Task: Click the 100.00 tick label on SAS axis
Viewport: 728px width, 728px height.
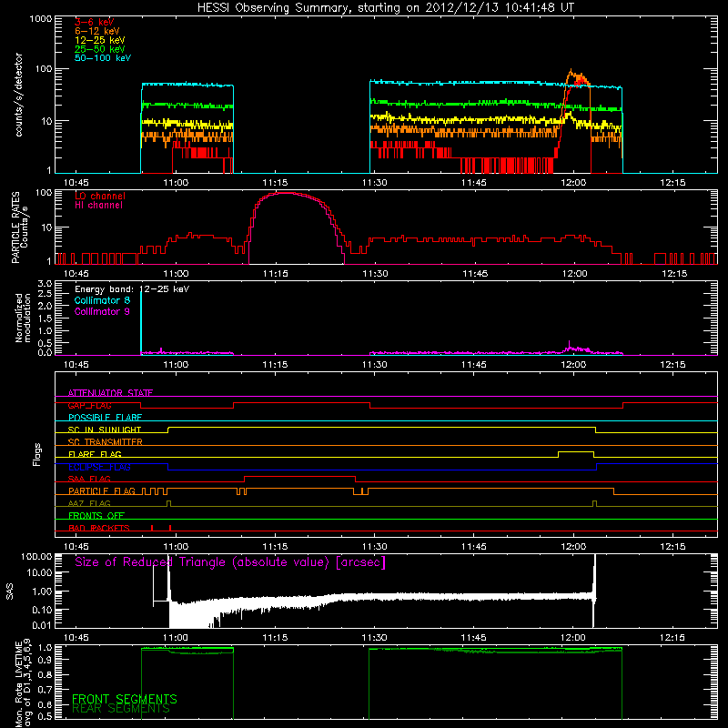Action: [36, 556]
